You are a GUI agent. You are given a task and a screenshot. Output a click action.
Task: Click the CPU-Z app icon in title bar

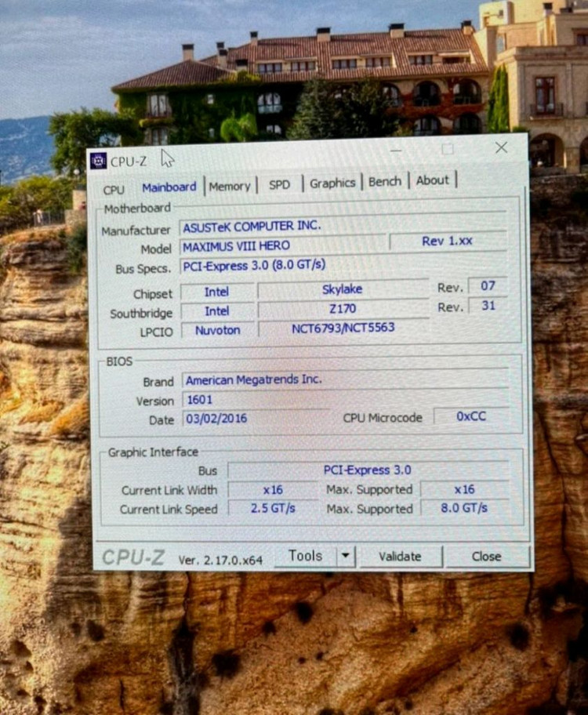click(x=99, y=161)
